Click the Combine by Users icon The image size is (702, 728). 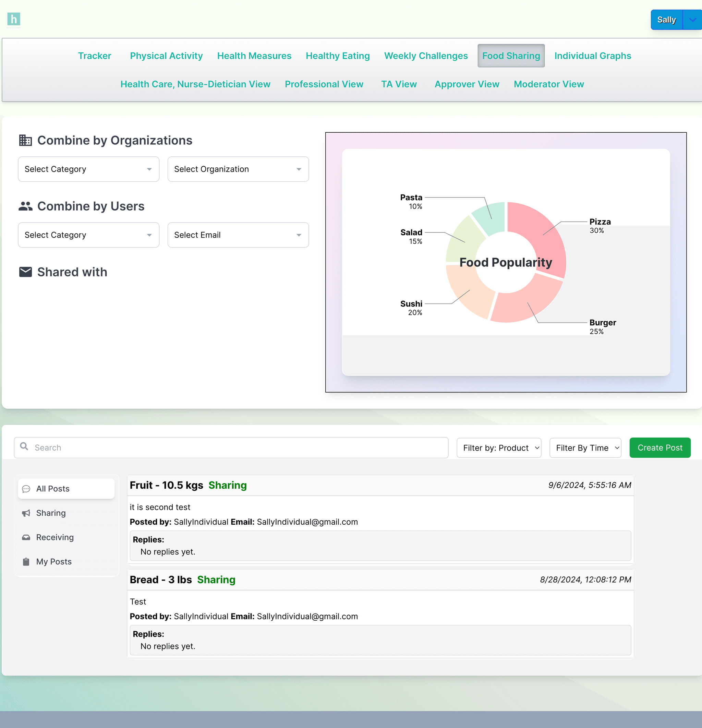pyautogui.click(x=25, y=207)
